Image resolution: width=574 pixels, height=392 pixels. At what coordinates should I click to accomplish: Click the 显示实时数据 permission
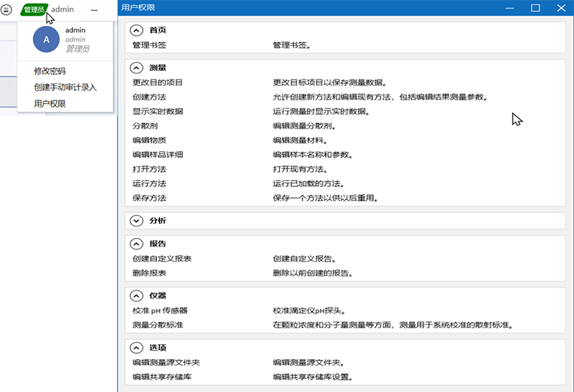click(157, 112)
